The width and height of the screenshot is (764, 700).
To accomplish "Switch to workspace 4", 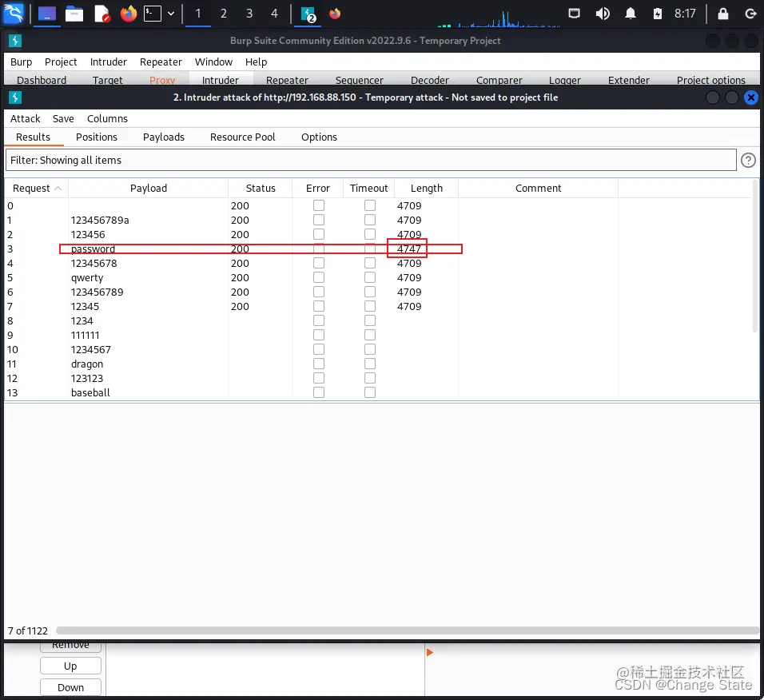I will pos(274,14).
